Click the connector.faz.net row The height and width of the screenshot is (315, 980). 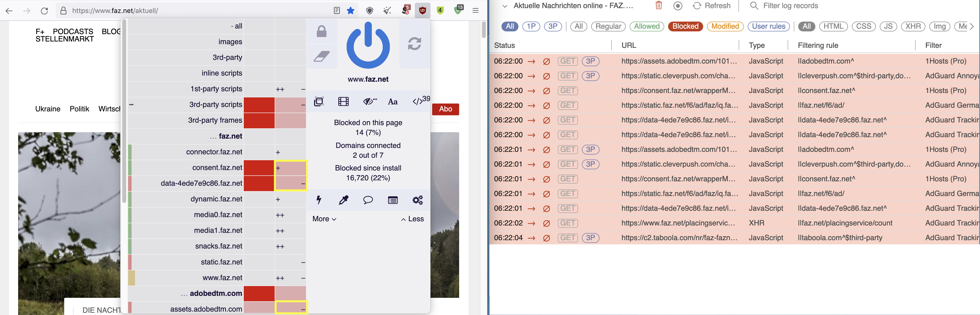click(217, 152)
